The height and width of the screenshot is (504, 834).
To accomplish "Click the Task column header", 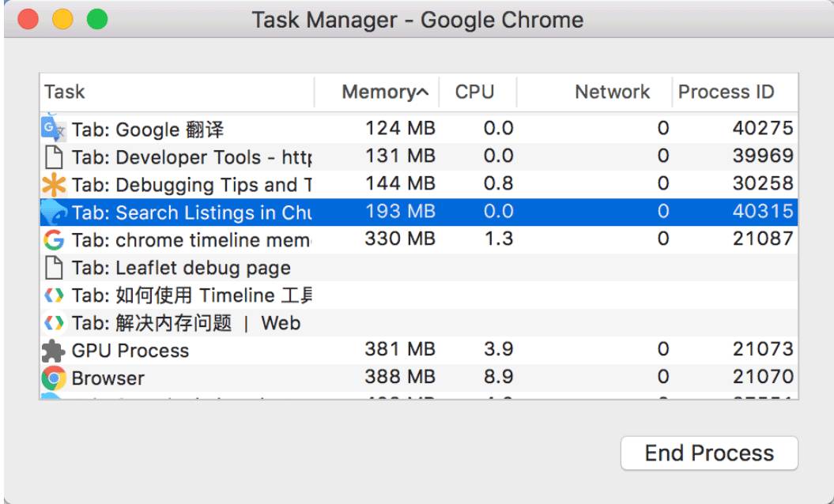I will point(65,92).
